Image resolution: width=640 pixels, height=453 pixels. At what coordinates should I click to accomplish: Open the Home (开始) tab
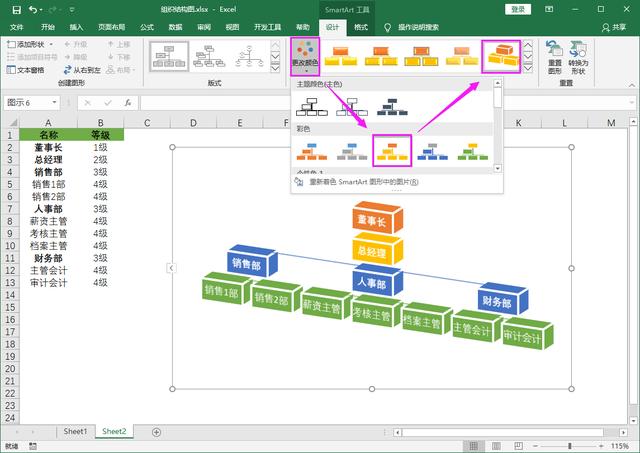click(48, 27)
